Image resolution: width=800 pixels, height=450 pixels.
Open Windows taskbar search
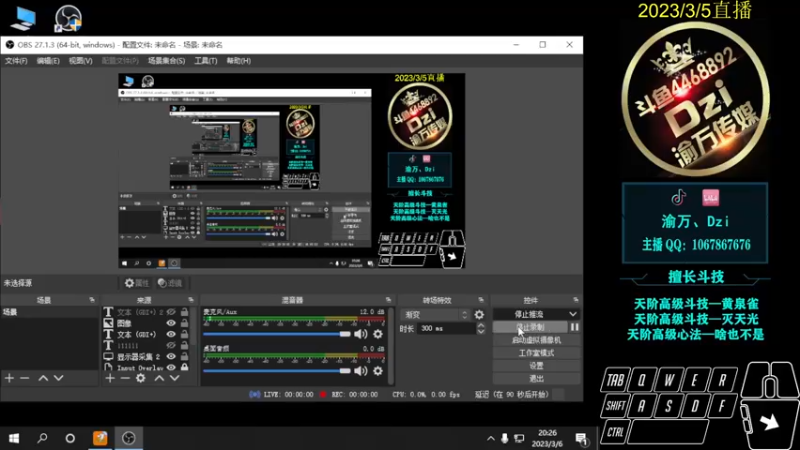pyautogui.click(x=42, y=438)
